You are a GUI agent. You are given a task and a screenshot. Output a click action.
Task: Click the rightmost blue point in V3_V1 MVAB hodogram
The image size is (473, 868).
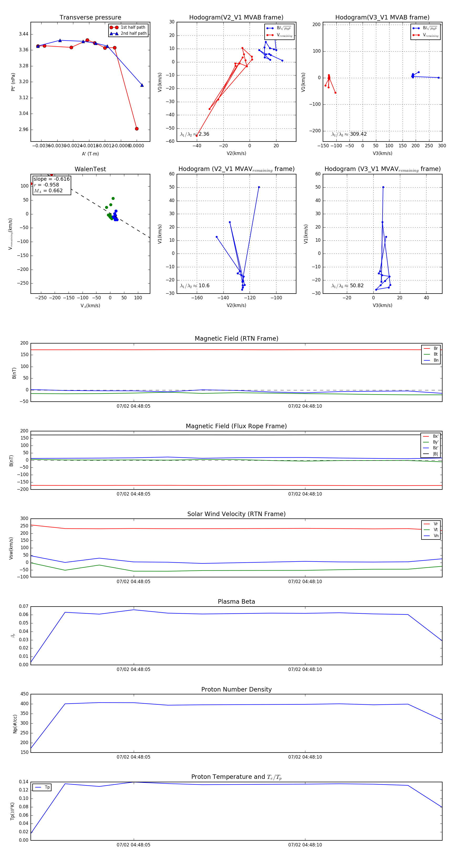[438, 78]
